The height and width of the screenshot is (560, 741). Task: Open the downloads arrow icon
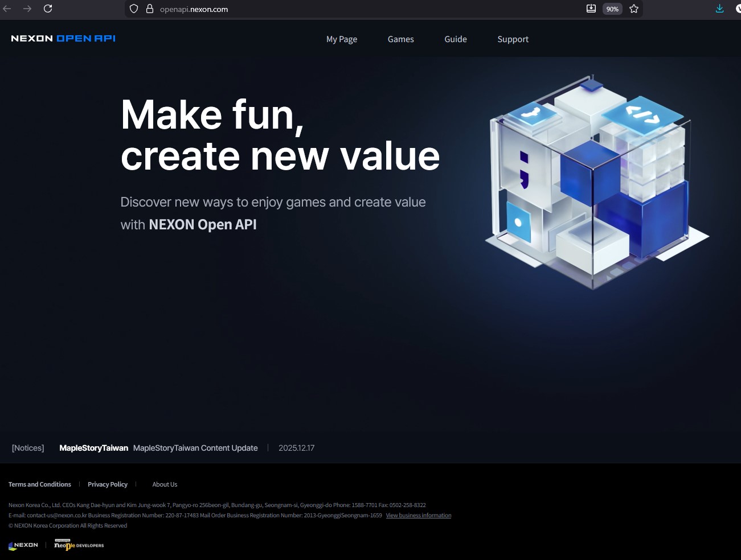tap(720, 9)
